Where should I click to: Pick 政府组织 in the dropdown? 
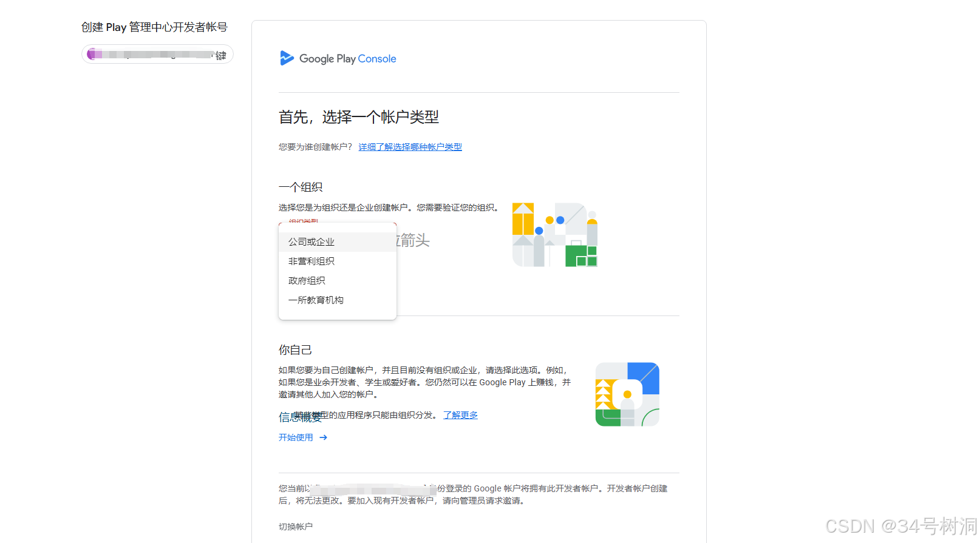[338, 280]
